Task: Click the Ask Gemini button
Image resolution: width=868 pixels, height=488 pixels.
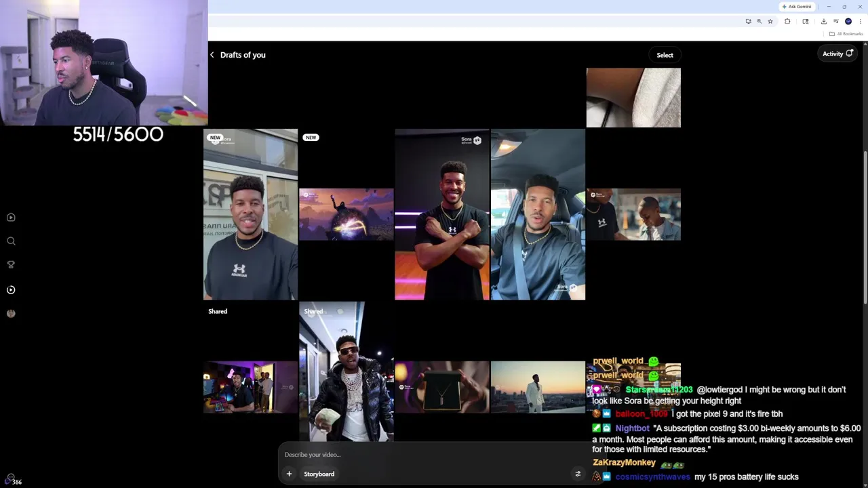Action: pyautogui.click(x=797, y=7)
